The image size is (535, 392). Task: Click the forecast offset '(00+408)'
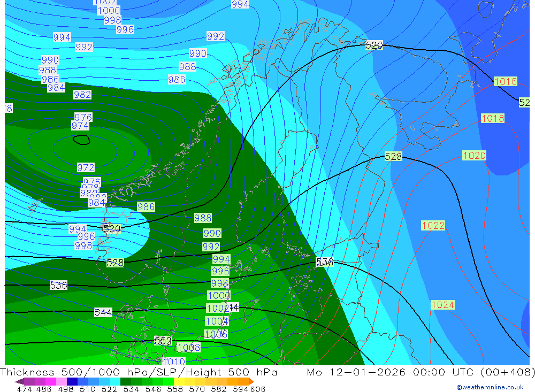508,372
